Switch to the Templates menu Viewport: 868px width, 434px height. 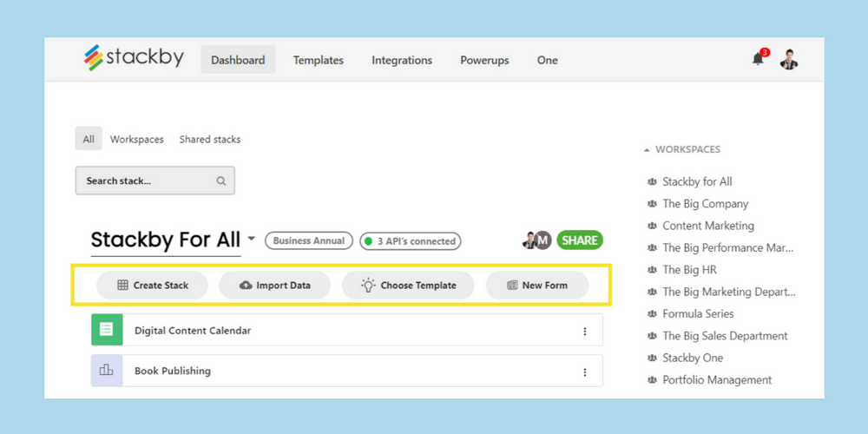[318, 60]
